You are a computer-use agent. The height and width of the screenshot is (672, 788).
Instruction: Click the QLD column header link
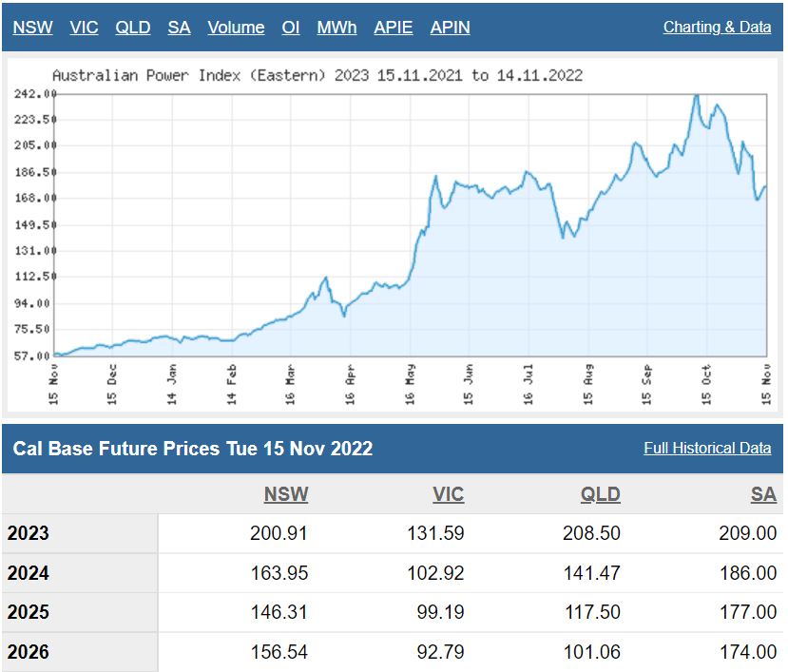pos(601,494)
